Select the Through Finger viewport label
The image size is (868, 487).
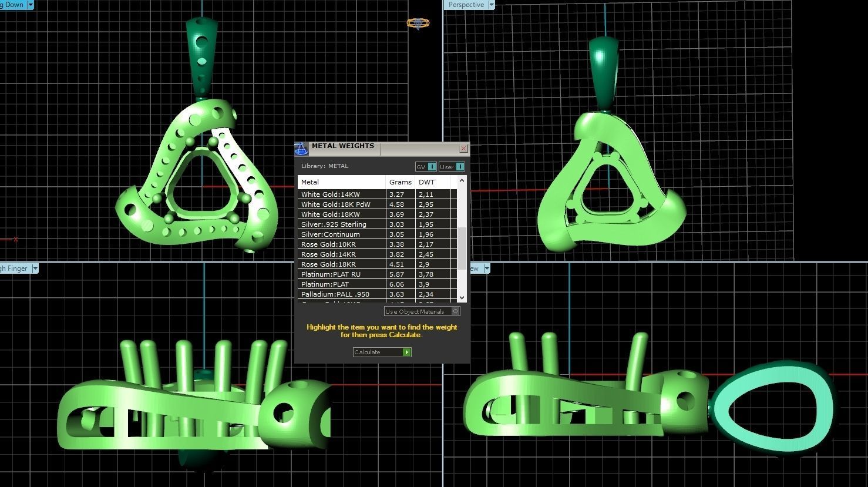point(15,268)
